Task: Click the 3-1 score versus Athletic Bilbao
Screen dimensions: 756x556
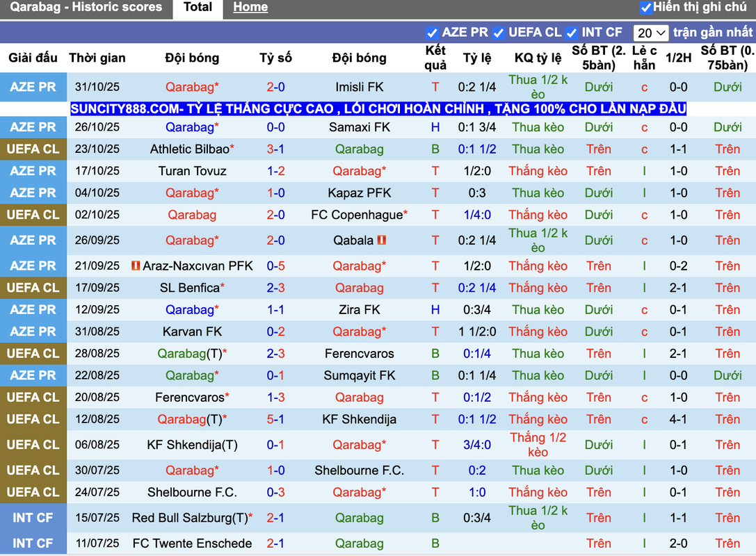Action: (276, 149)
